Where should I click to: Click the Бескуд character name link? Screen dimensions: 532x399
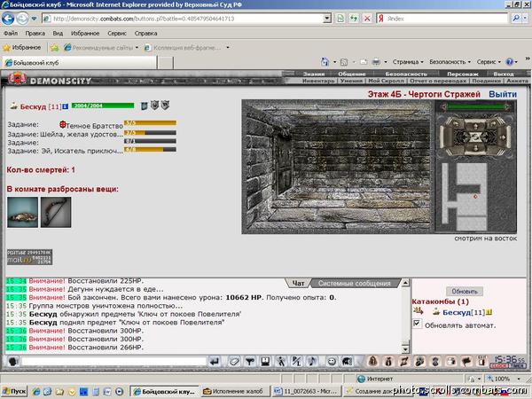pyautogui.click(x=33, y=106)
